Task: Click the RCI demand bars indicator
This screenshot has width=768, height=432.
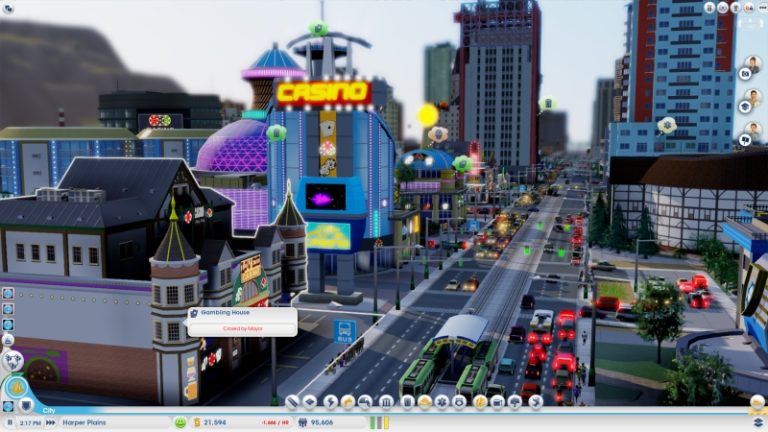Action: (380, 423)
